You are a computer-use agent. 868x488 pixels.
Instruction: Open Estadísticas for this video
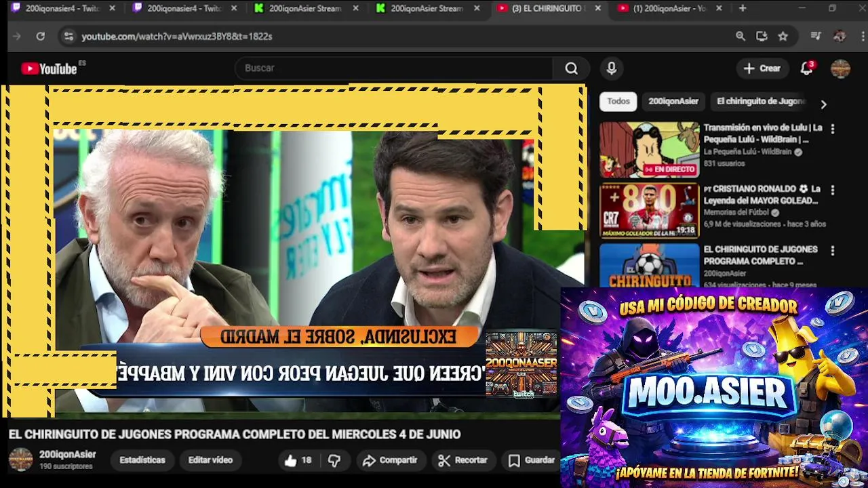[x=142, y=460]
